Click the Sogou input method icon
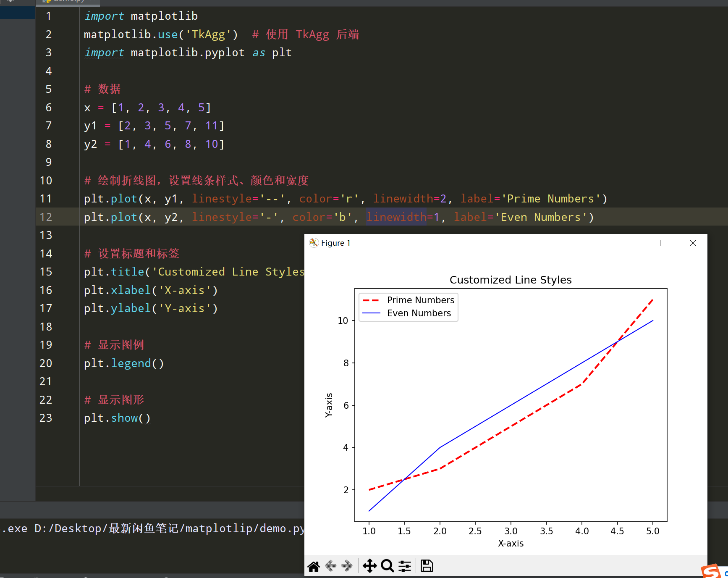Image resolution: width=728 pixels, height=578 pixels. coord(711,572)
